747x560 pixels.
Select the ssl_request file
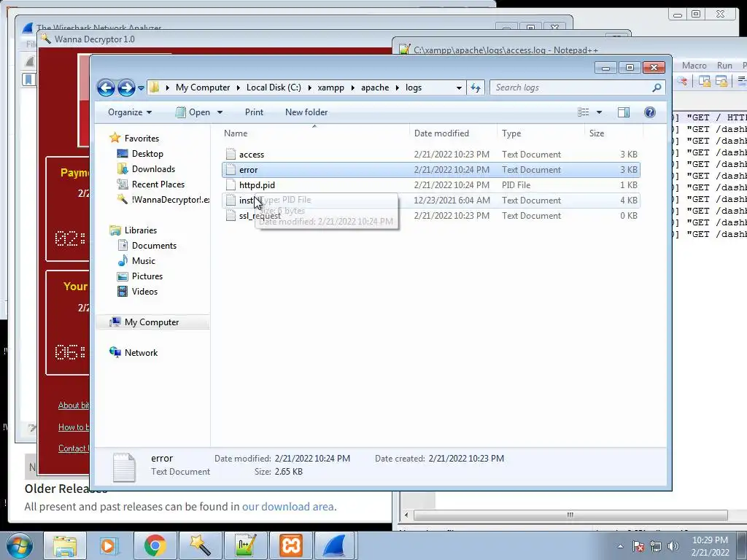[x=430, y=216]
